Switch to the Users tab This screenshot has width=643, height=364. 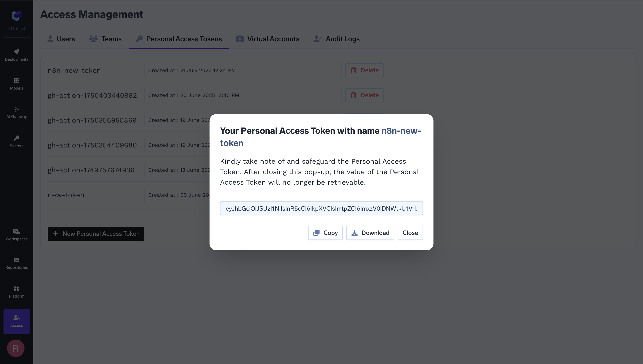(61, 39)
